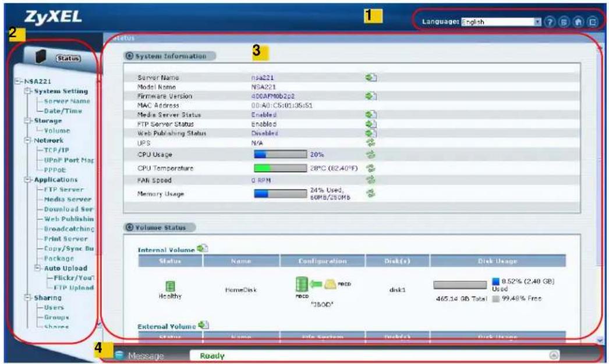
Task: Open the Users link under Sharing
Action: click(x=54, y=308)
